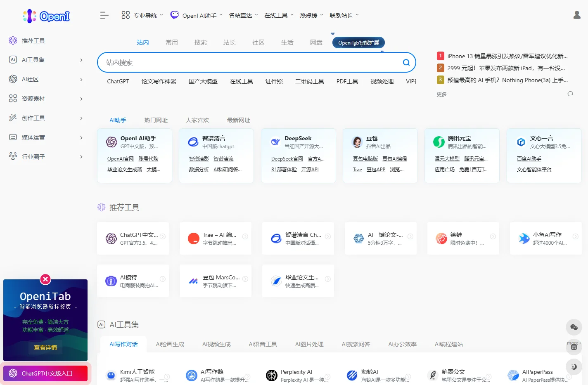Expand 创作工具 sidebar chevron

click(x=81, y=118)
